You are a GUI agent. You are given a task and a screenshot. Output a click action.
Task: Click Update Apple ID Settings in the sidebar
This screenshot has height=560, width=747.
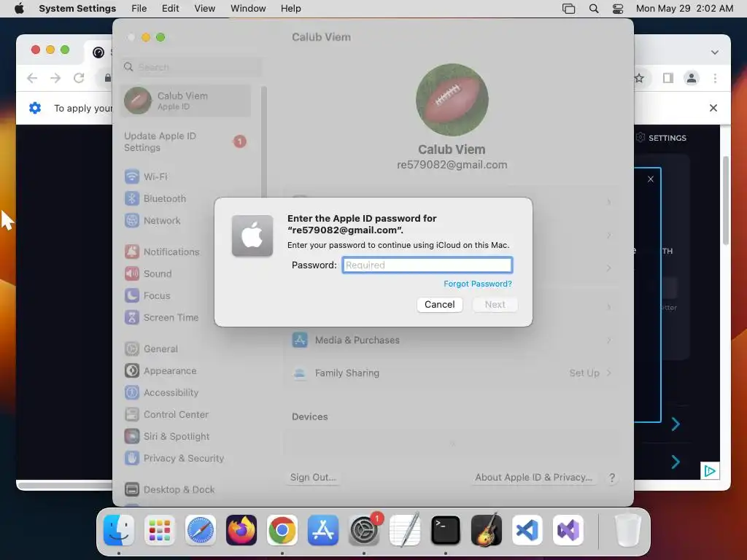pos(186,142)
